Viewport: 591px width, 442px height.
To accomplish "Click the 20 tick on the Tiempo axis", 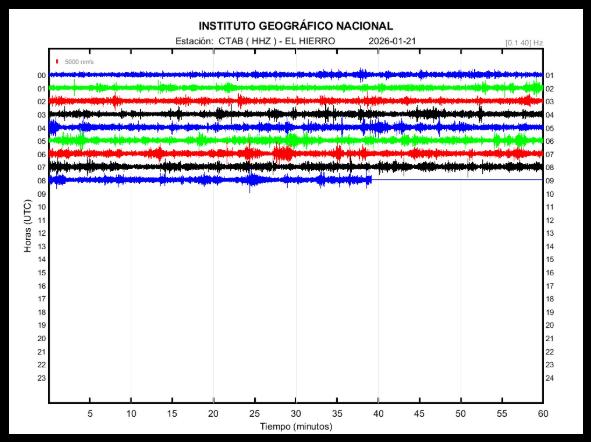I will click(x=213, y=413).
